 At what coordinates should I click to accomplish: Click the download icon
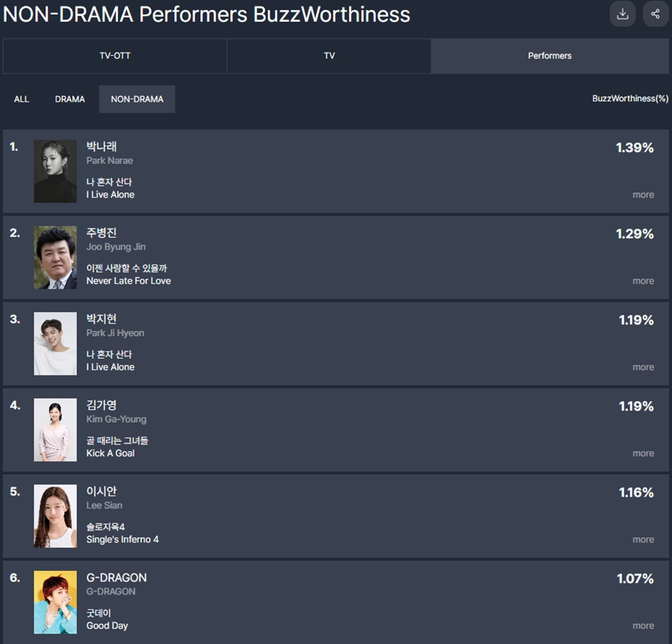click(x=622, y=14)
